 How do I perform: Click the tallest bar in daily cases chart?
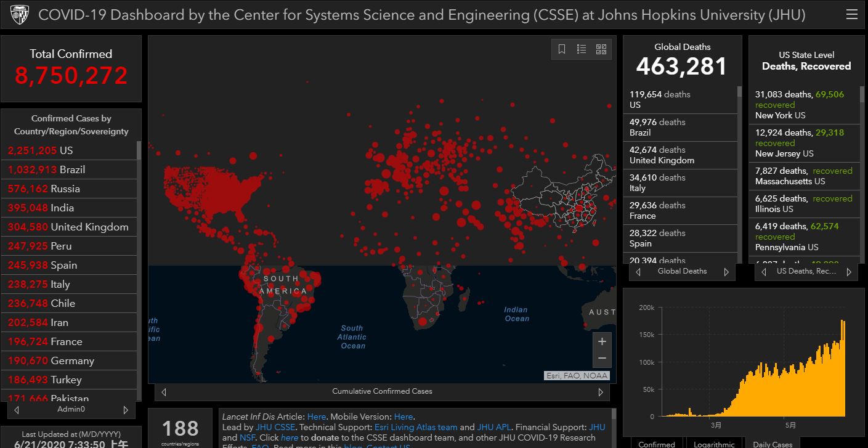coord(842,368)
